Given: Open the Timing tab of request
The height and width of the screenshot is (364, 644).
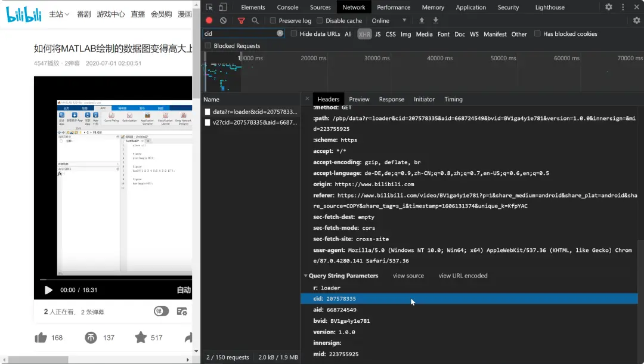Looking at the screenshot, I should click(453, 99).
